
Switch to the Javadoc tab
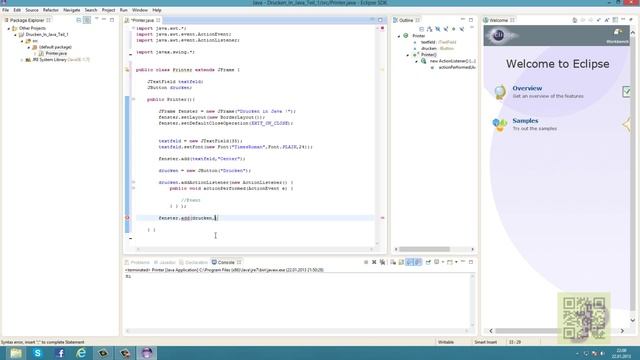tap(164, 262)
